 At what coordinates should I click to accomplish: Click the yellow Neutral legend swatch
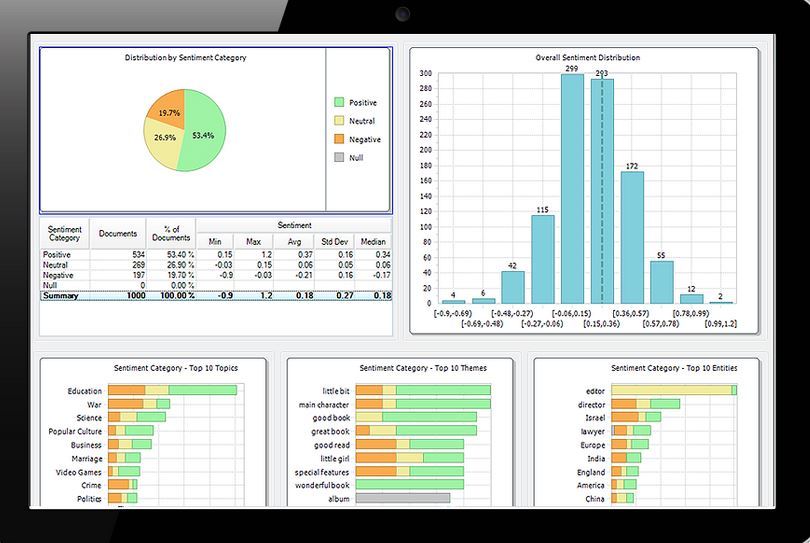339,121
